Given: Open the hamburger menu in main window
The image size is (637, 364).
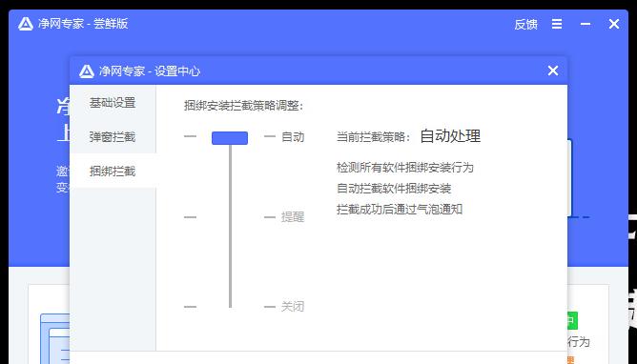Looking at the screenshot, I should pos(557,24).
